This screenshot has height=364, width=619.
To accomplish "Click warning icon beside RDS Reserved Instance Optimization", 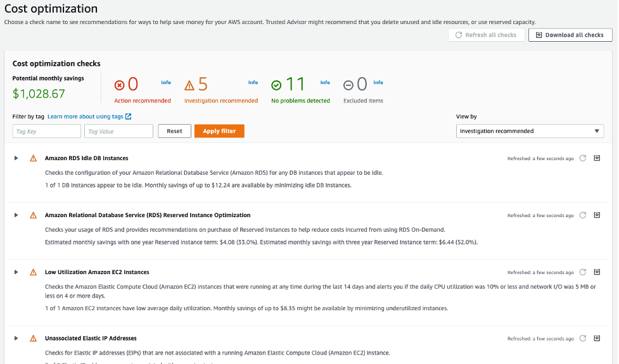I will (x=33, y=215).
